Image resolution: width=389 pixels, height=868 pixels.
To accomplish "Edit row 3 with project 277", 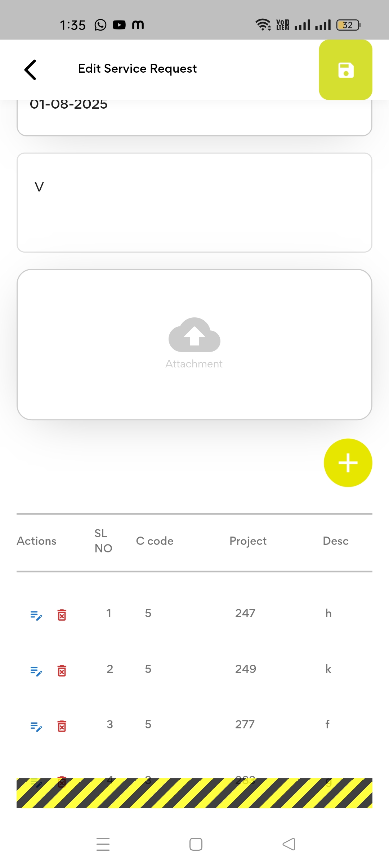I will 36,726.
